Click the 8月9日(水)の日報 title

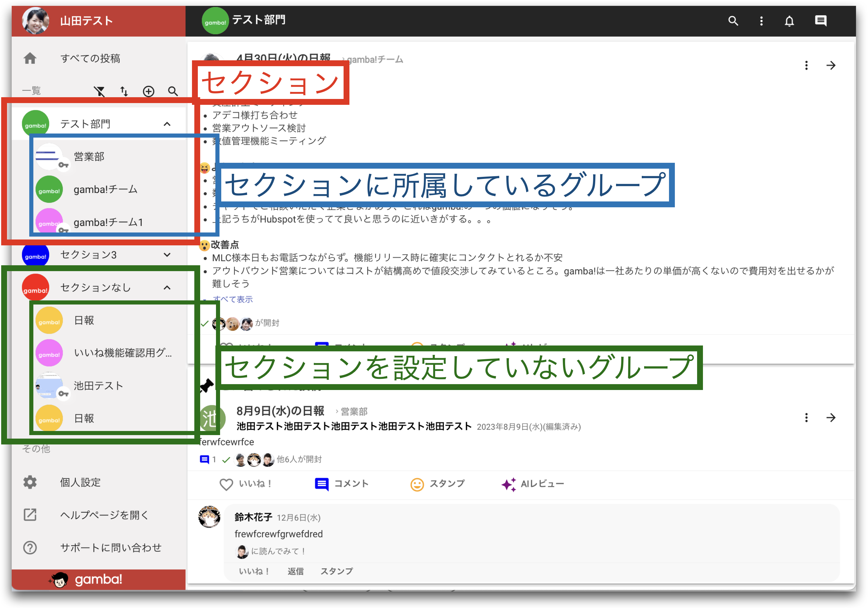click(280, 411)
